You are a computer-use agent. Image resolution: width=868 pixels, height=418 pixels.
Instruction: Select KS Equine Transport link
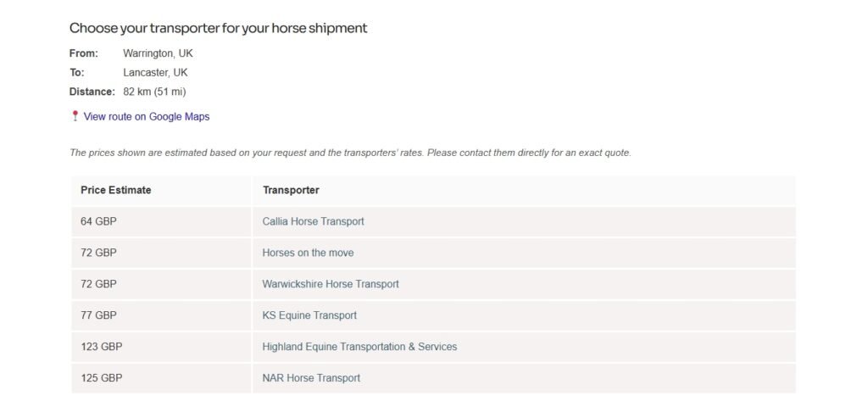pyautogui.click(x=309, y=315)
